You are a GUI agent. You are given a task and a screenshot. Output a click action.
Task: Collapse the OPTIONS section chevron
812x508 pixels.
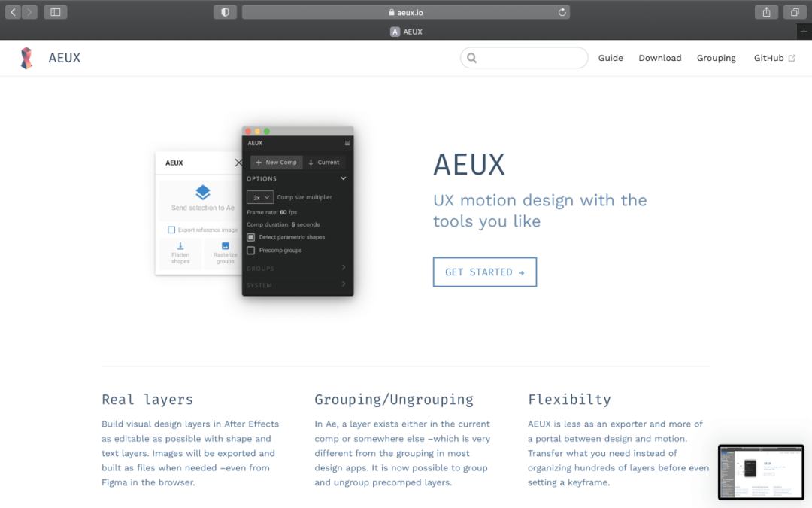tap(344, 178)
